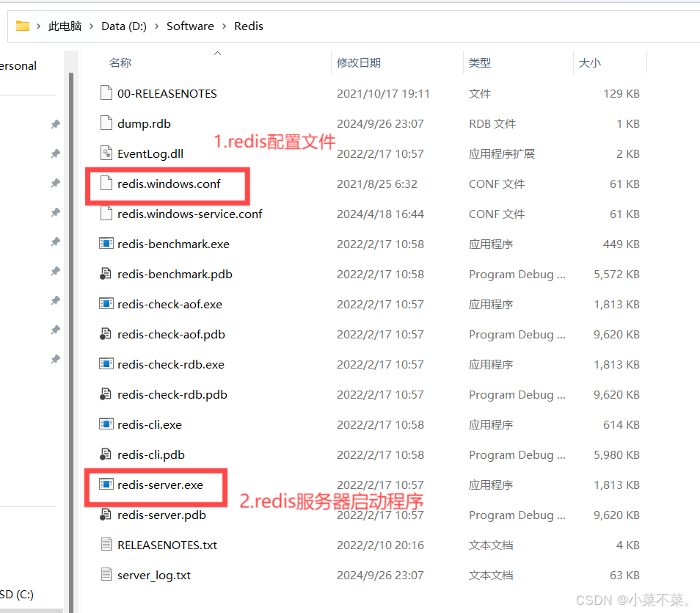This screenshot has height=613, width=700.
Task: Click the RELEASENOTES.txt document icon
Action: click(106, 544)
